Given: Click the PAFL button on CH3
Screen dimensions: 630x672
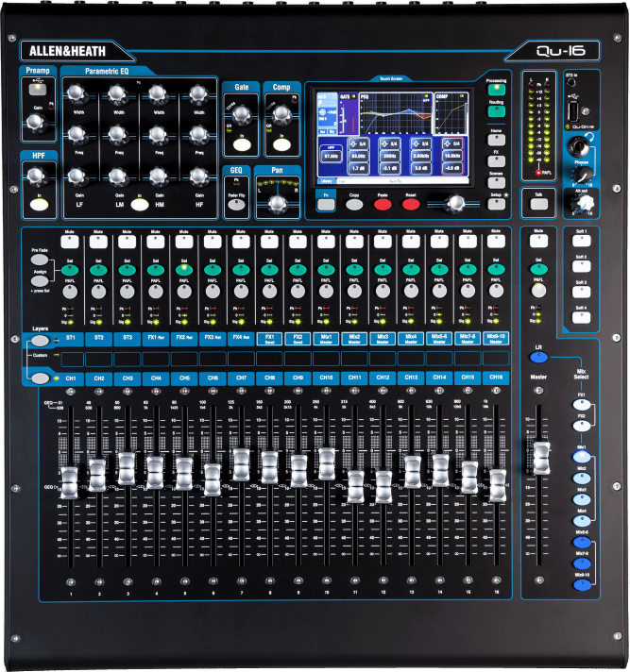Looking at the screenshot, I should click(x=127, y=292).
